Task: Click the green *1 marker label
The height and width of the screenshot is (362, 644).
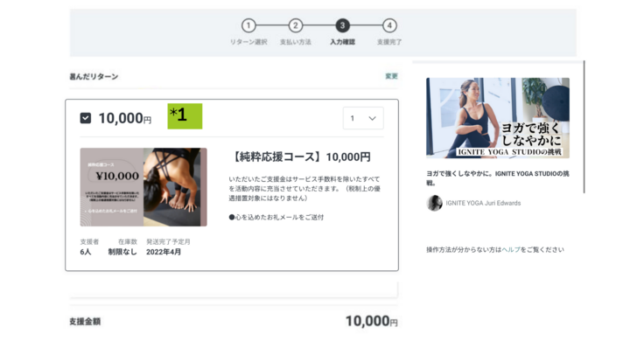Action: coord(185,116)
